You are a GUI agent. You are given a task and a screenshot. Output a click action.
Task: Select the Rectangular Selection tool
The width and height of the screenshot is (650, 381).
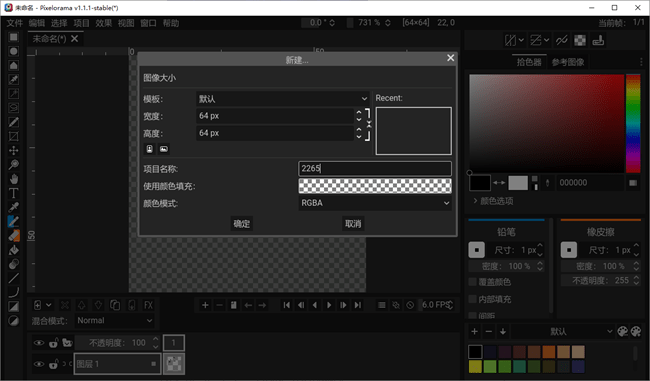(13, 37)
